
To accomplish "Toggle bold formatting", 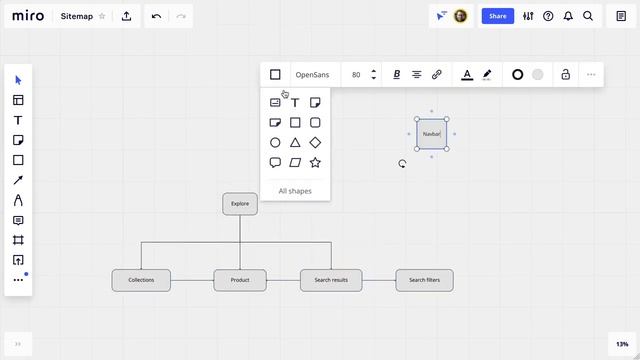I will [396, 74].
